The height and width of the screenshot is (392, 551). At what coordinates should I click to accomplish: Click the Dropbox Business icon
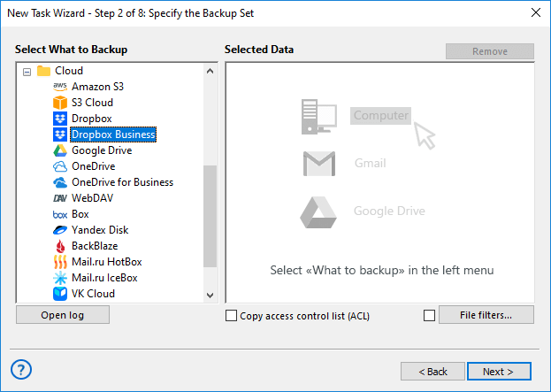click(x=60, y=135)
